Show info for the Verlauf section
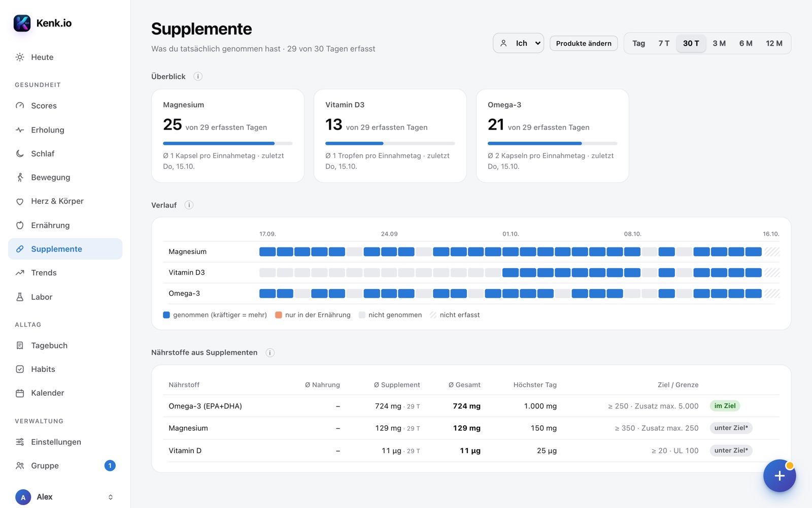 [189, 205]
